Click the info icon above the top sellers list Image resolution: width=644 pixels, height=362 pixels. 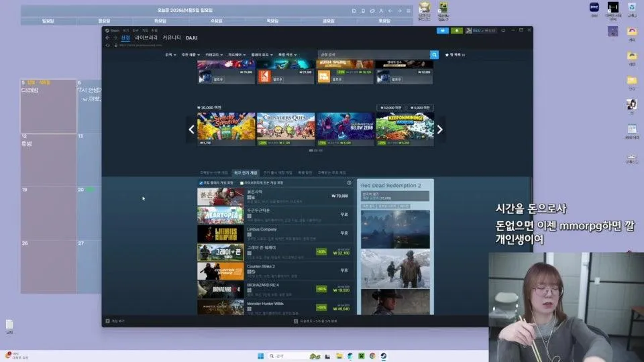349,182
